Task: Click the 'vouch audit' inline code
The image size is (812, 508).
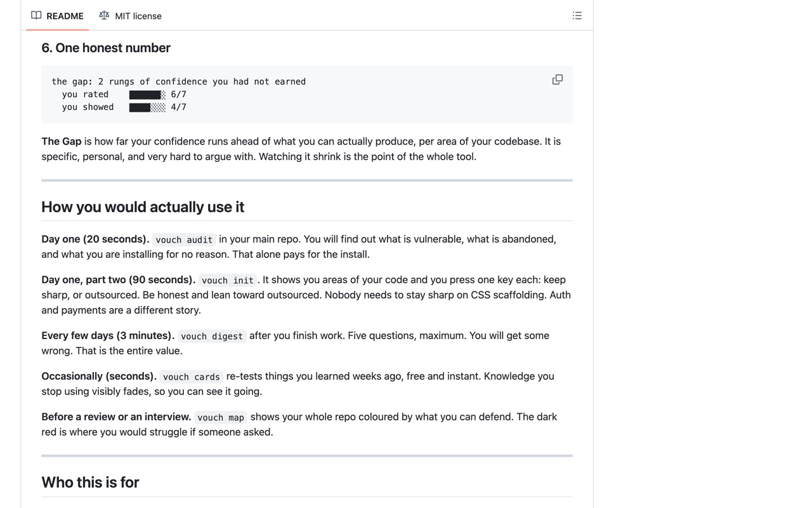Action: coord(184,239)
